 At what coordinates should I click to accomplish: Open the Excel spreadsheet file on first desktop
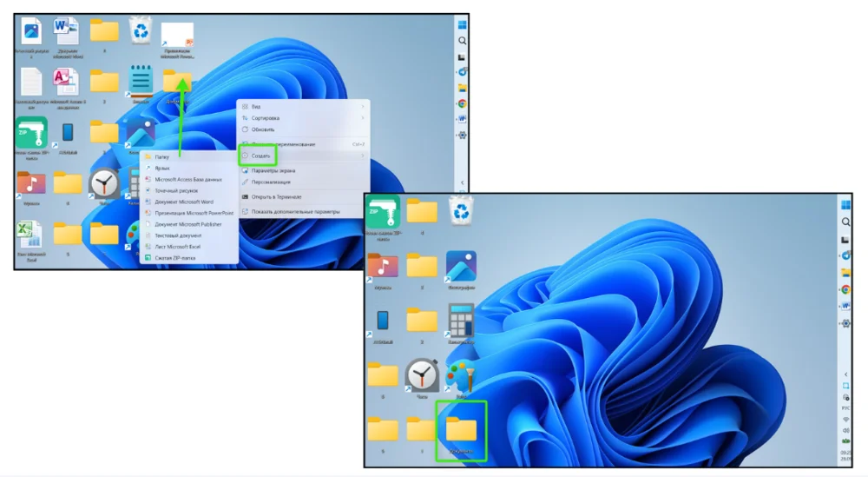pos(29,235)
